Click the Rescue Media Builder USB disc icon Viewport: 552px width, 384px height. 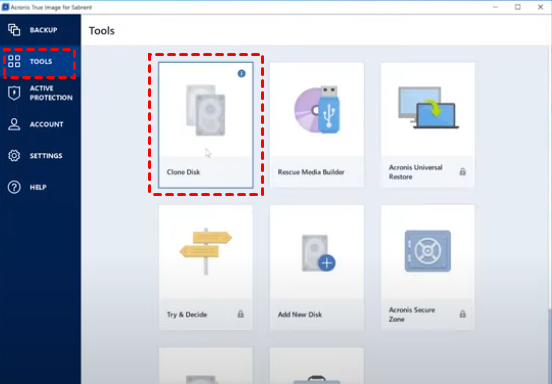(x=317, y=109)
